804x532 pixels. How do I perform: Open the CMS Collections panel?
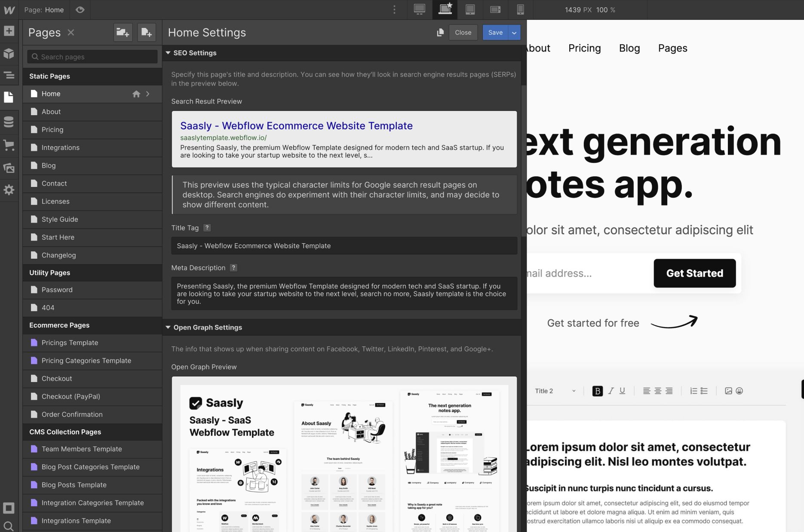tap(9, 122)
